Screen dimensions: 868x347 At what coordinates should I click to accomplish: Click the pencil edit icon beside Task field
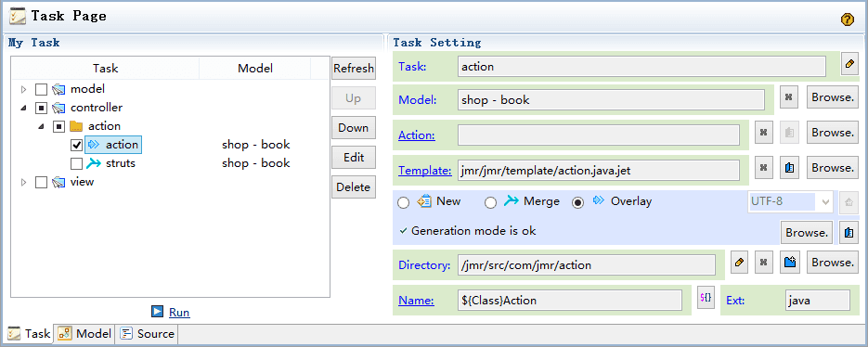(x=849, y=65)
